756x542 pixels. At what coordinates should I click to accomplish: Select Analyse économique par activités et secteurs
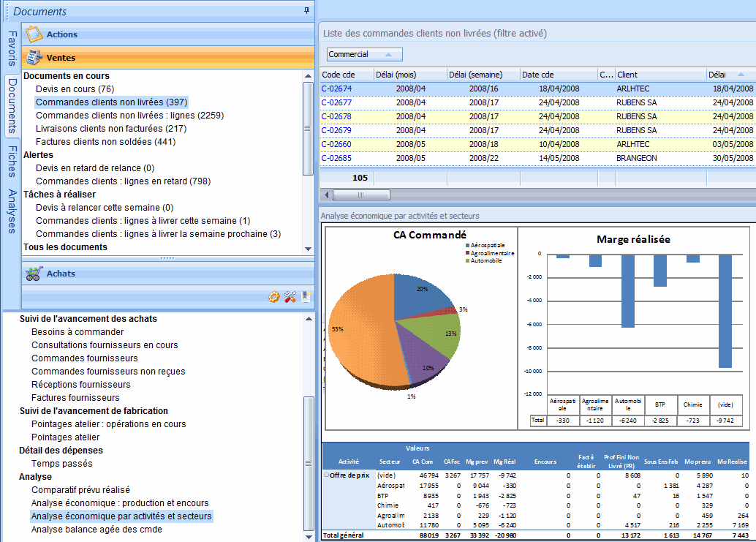(x=121, y=516)
